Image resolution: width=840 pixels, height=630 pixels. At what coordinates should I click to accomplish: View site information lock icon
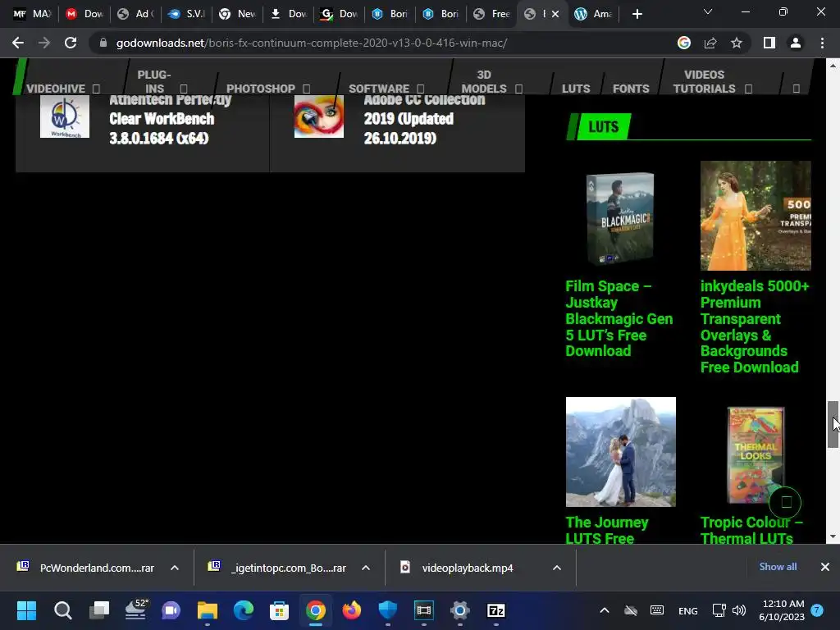click(103, 43)
